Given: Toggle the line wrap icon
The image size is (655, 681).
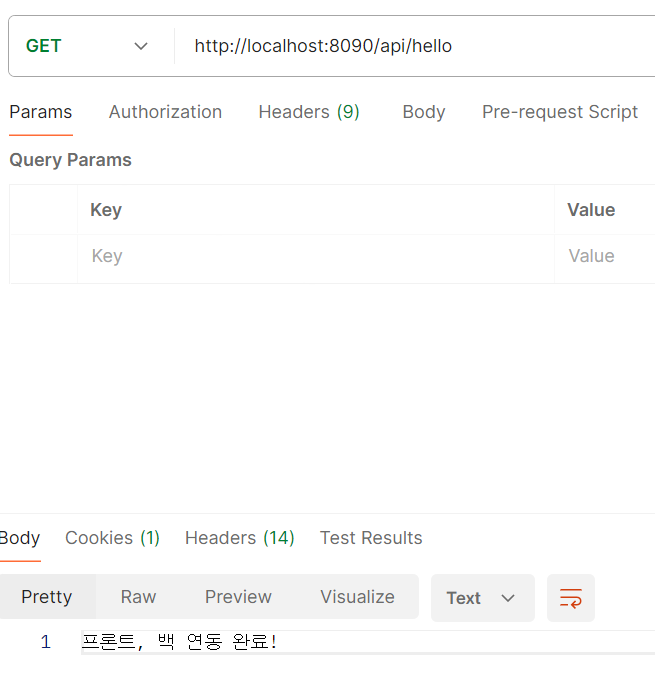Looking at the screenshot, I should click(x=571, y=598).
